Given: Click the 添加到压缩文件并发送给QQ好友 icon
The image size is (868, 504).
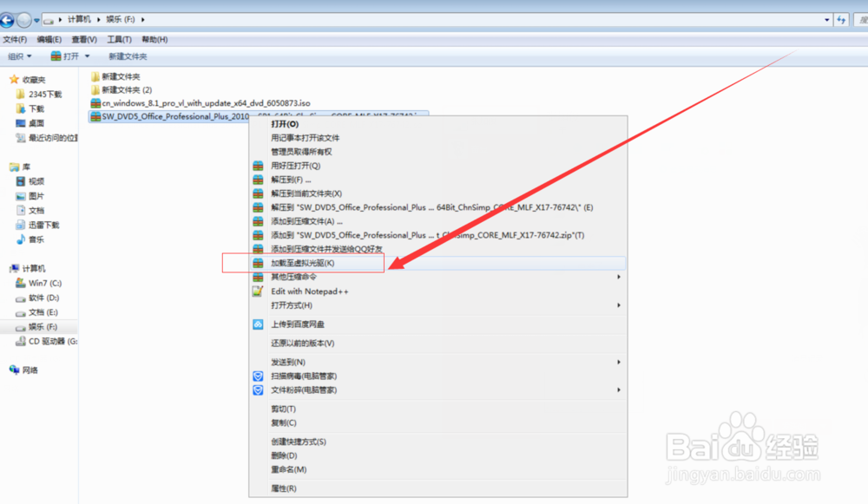Looking at the screenshot, I should [258, 249].
